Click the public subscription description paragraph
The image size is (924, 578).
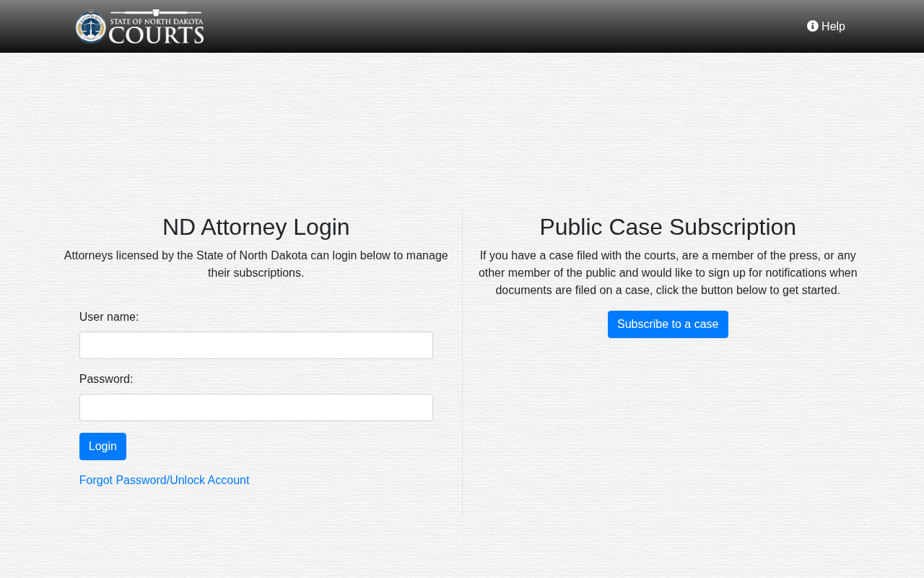pos(668,273)
